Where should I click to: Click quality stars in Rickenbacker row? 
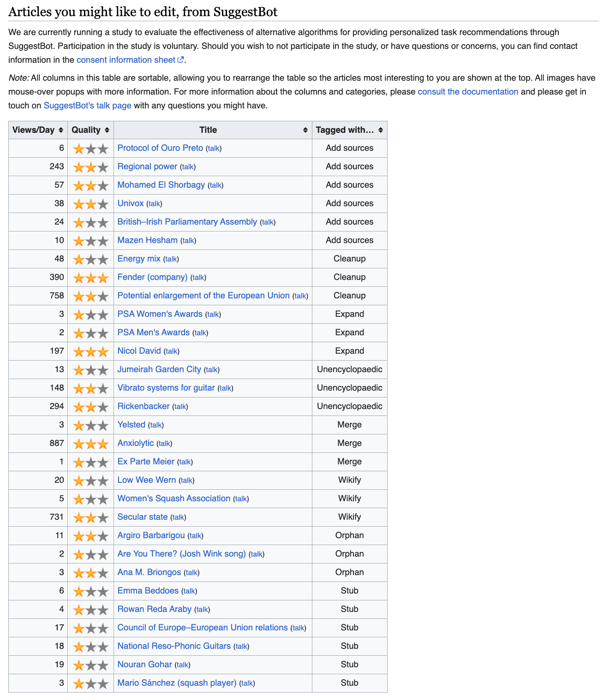coord(91,407)
